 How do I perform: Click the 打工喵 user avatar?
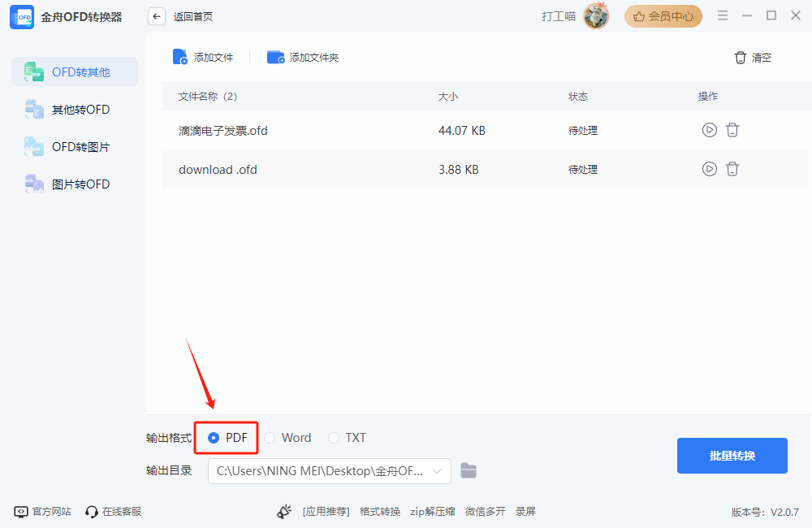[595, 15]
